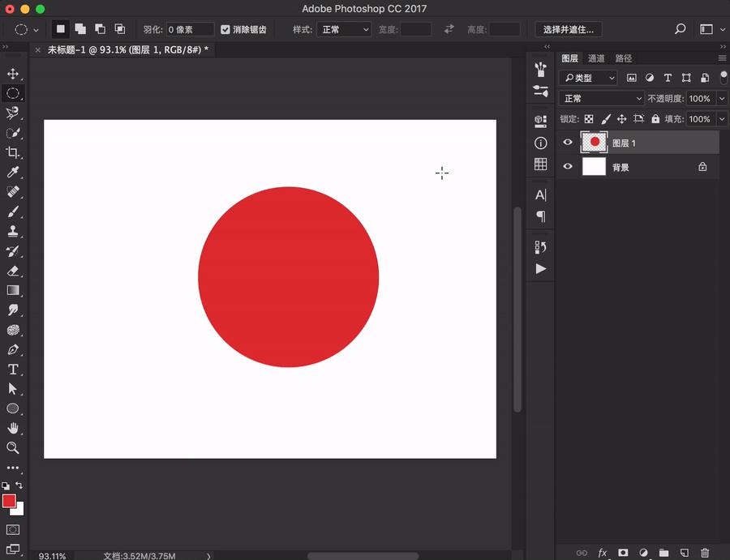Select the Horizontal Type tool
This screenshot has height=560, width=730.
[13, 369]
